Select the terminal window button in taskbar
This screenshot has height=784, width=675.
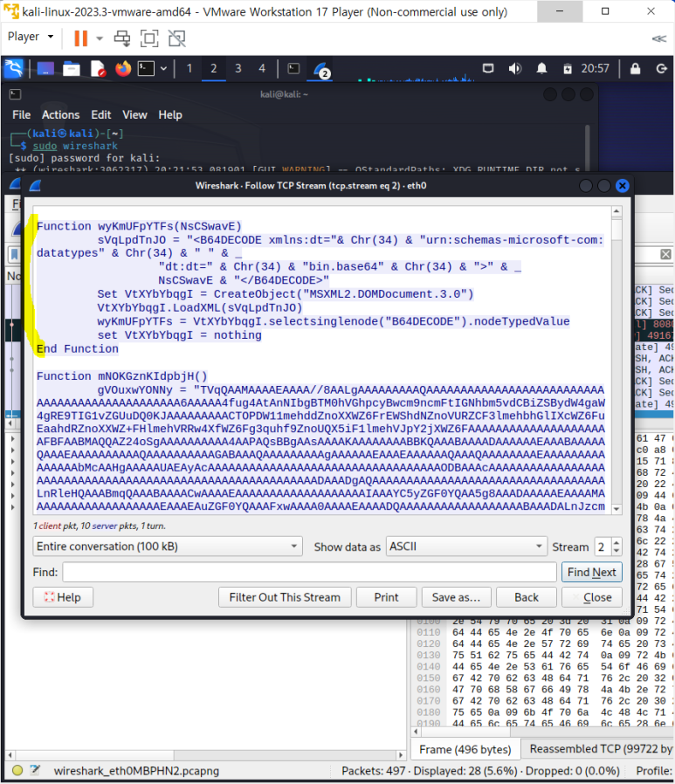(x=293, y=68)
